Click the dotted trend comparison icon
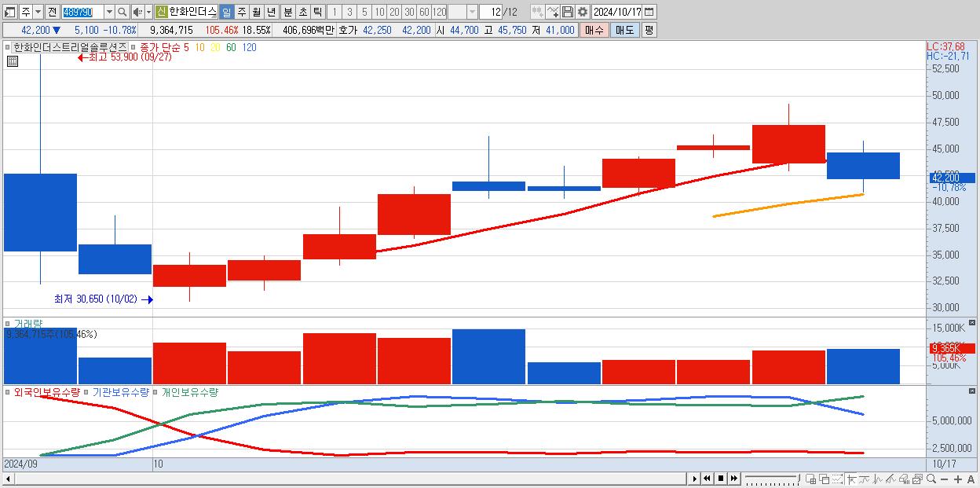 click(837, 479)
